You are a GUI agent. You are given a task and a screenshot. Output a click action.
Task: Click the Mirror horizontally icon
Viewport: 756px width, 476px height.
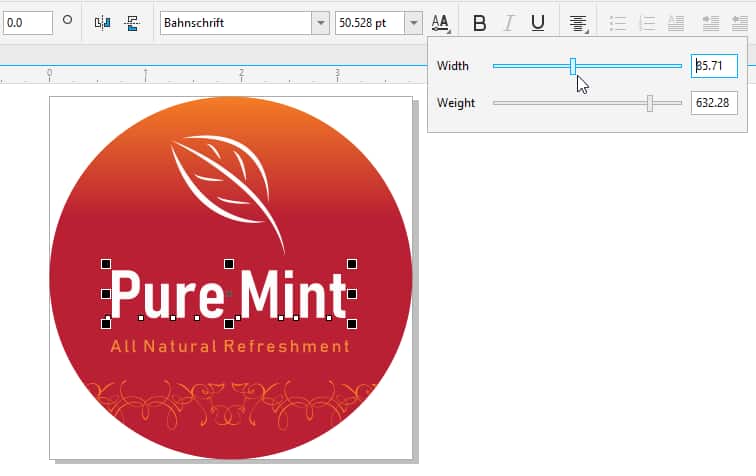coord(102,22)
